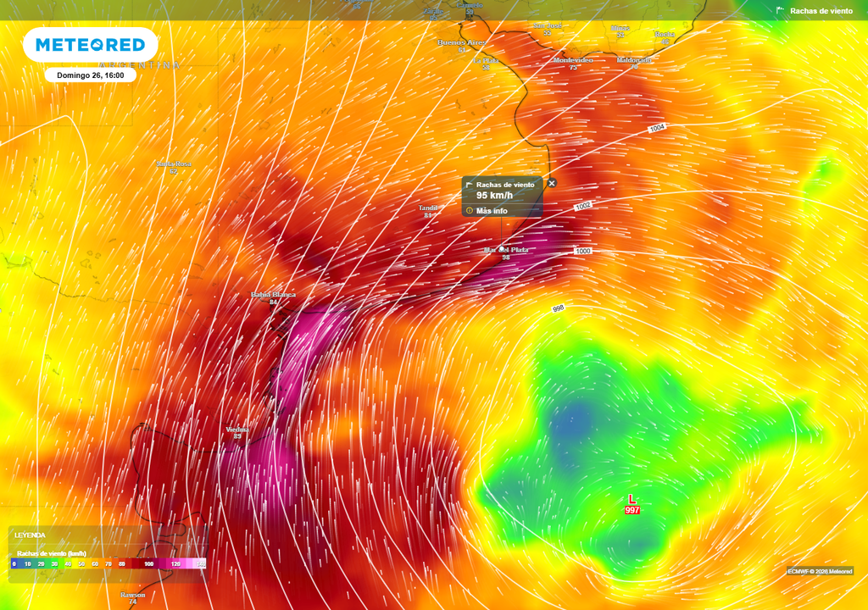Click the top-right wind flag icon
868x610 pixels.
coord(780,11)
